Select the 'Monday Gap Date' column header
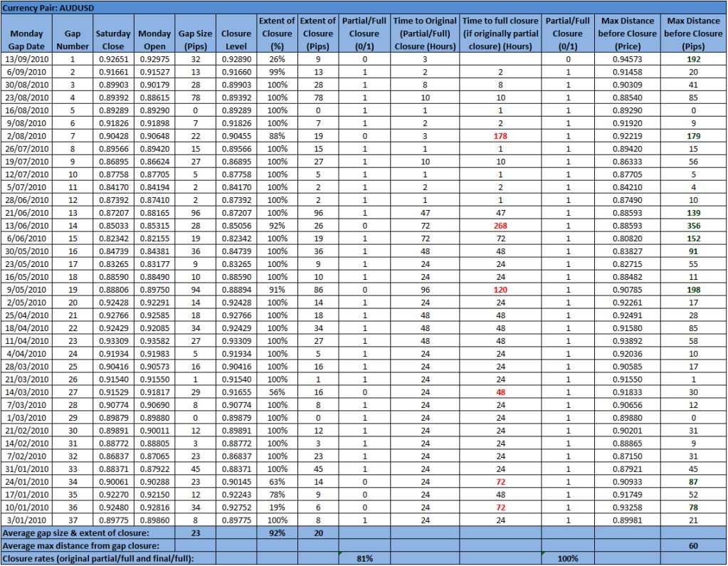This screenshot has height=566, width=728. click(26, 33)
